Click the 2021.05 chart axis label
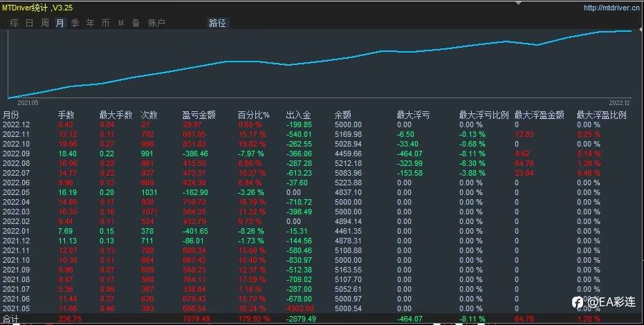This screenshot has height=325, width=644. tap(28, 102)
